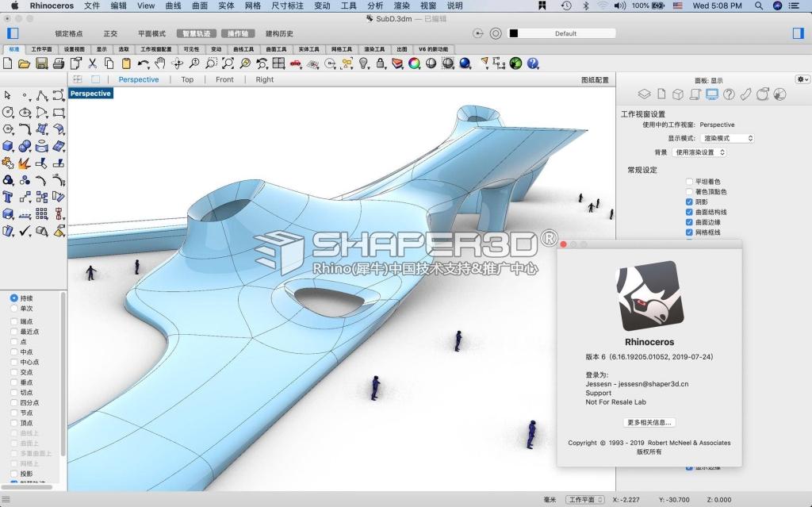Select the Box solid tool in left sidebar
Viewport: 812px width, 507px height.
point(8,146)
